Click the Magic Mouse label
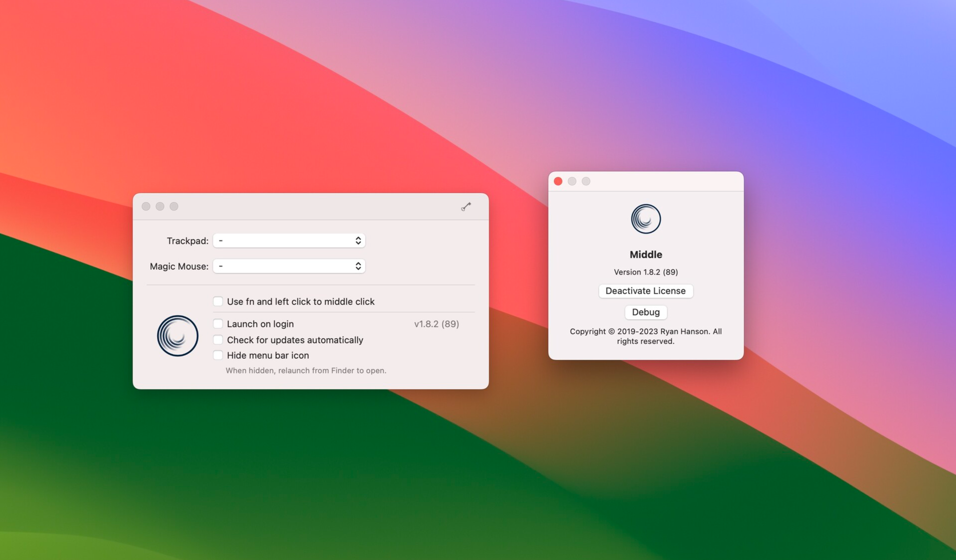Screen dimensions: 956x560 (179, 266)
